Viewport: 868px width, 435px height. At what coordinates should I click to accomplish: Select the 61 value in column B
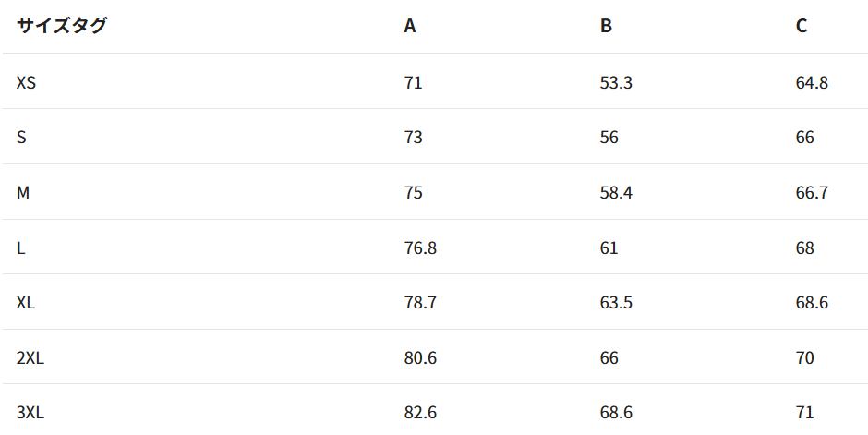pos(609,248)
